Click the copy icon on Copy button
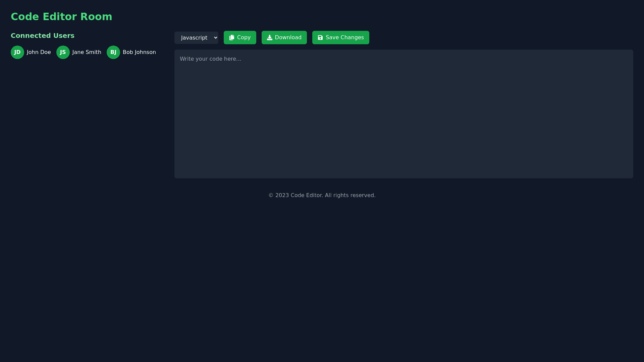644x362 pixels. click(x=232, y=38)
